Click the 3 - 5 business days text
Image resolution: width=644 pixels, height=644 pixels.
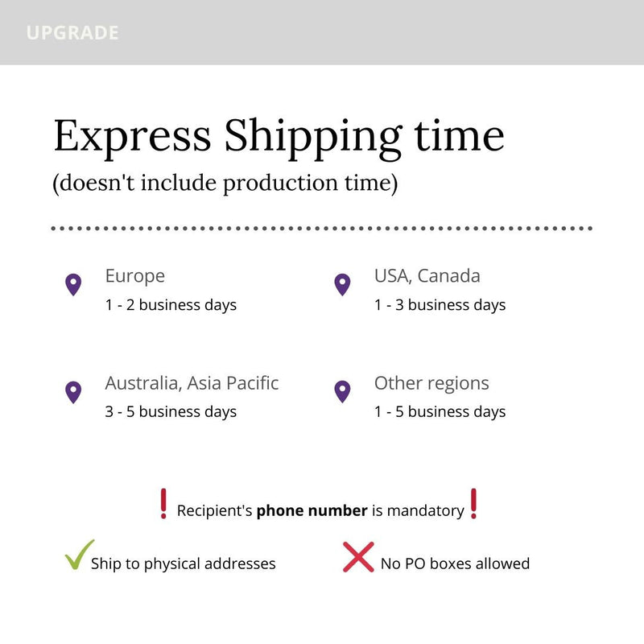pyautogui.click(x=171, y=411)
